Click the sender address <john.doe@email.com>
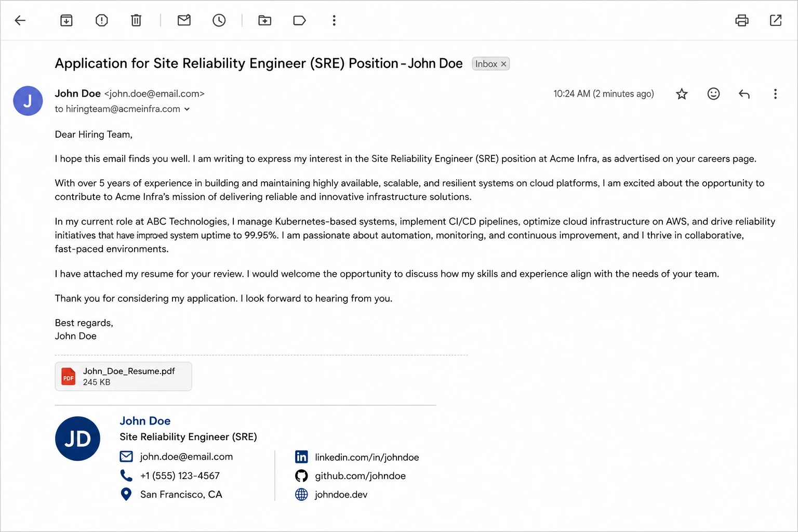 point(154,94)
